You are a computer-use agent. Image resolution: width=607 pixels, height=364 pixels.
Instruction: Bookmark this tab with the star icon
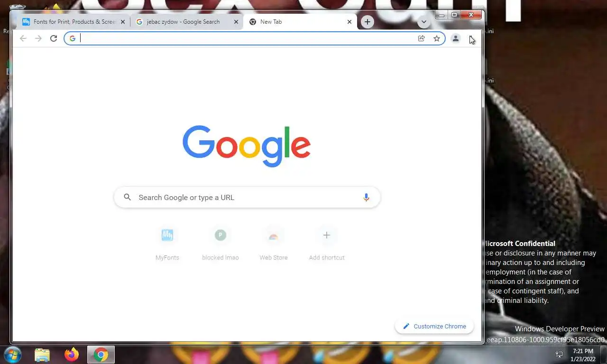coord(437,38)
